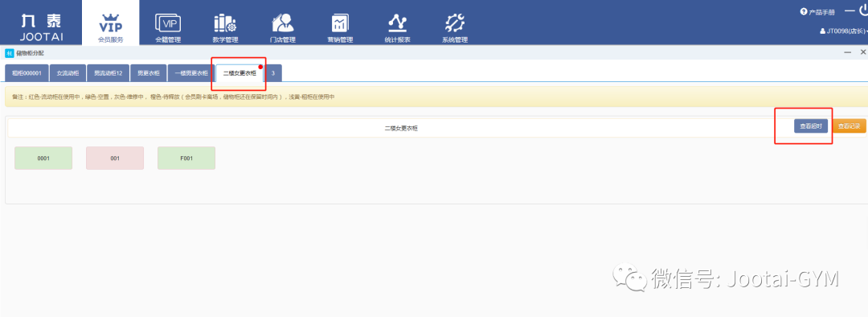Open the 统计报表 module icon
Screen dimensions: 868x317
pos(398,27)
